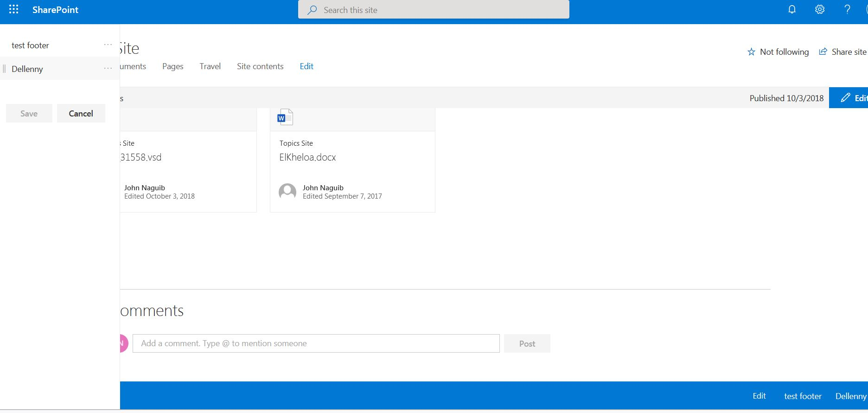This screenshot has height=413, width=868.
Task: Open the Travel navigation tab
Action: (210, 66)
